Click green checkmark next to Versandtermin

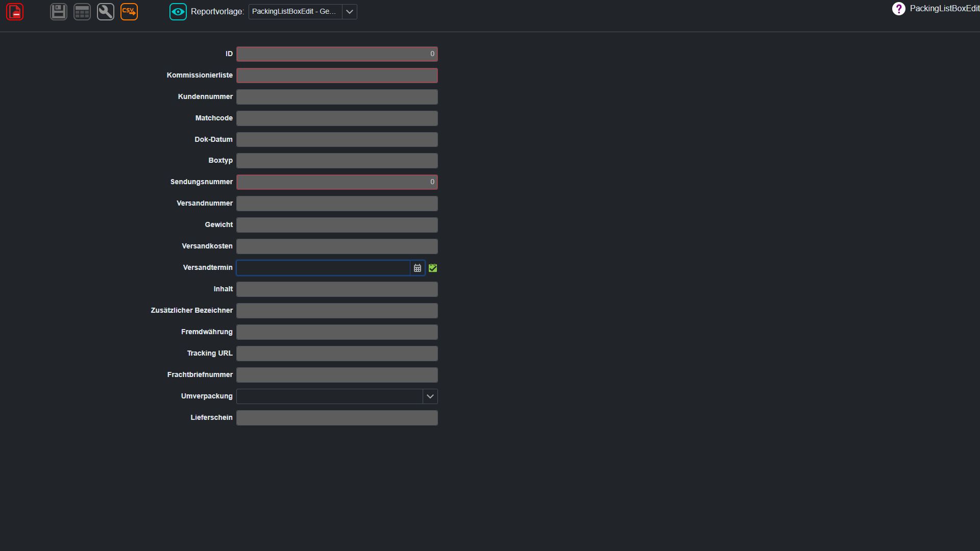[433, 268]
